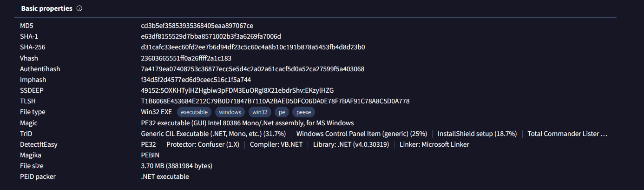Click the "executable" file type tag

[194, 112]
